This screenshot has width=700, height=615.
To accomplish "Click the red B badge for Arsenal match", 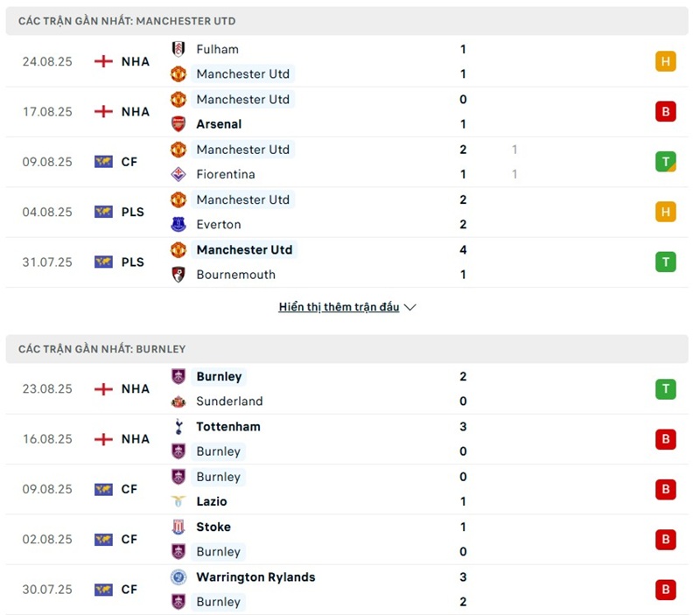I will click(665, 111).
